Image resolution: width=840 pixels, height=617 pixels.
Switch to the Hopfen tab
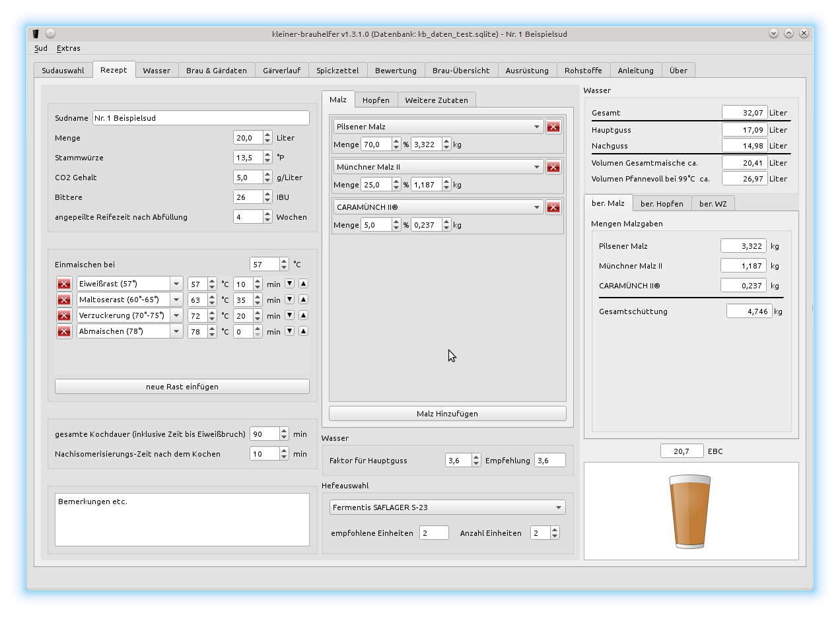(376, 100)
